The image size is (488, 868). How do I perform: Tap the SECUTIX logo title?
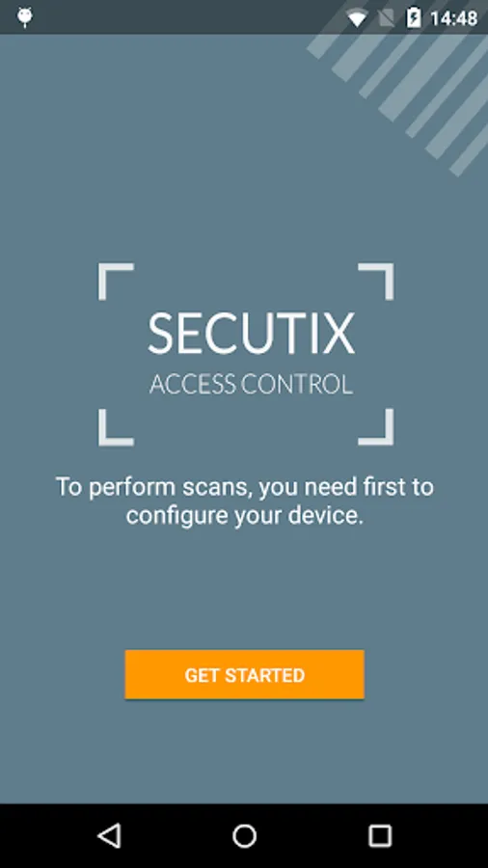[251, 334]
